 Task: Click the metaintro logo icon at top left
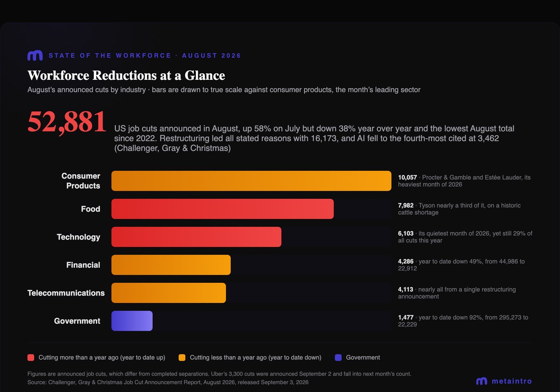[35, 56]
